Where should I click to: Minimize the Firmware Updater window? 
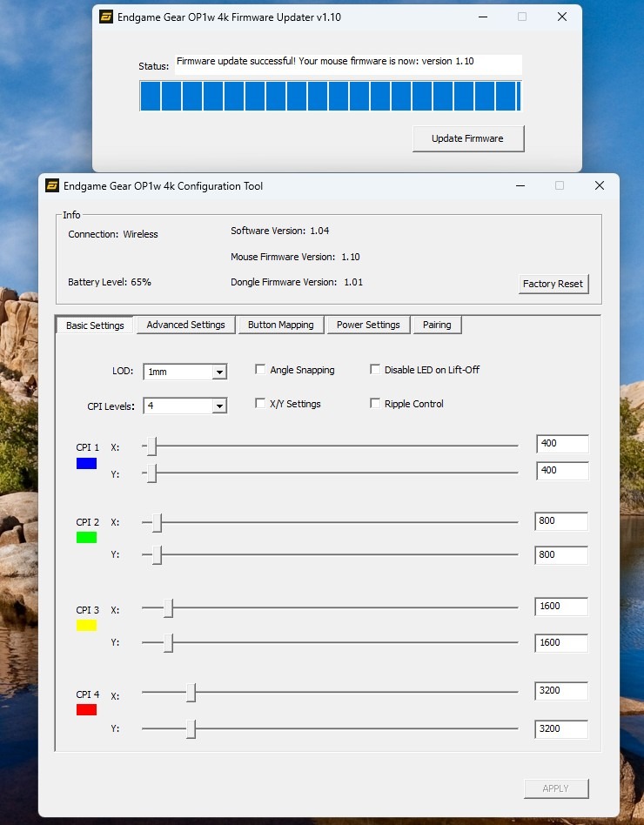[x=482, y=17]
